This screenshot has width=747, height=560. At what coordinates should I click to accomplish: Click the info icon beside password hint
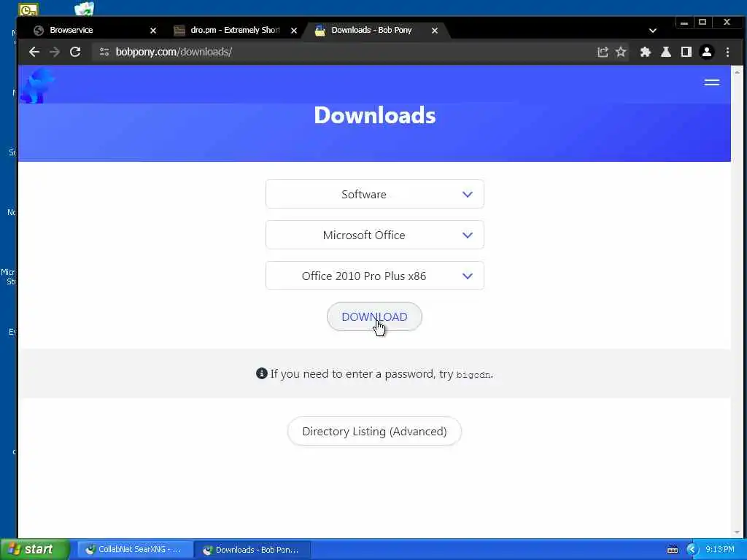click(x=262, y=374)
